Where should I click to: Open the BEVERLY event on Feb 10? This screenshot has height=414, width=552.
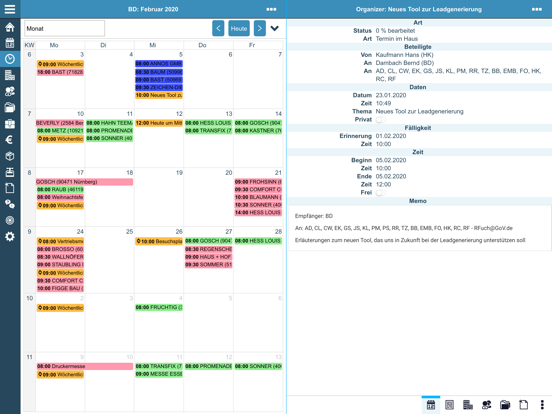click(x=60, y=123)
